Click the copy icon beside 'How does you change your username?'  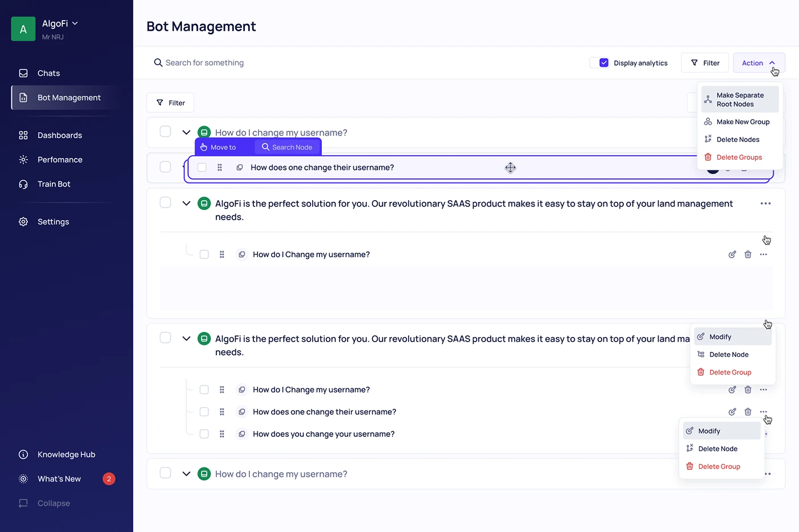point(242,434)
